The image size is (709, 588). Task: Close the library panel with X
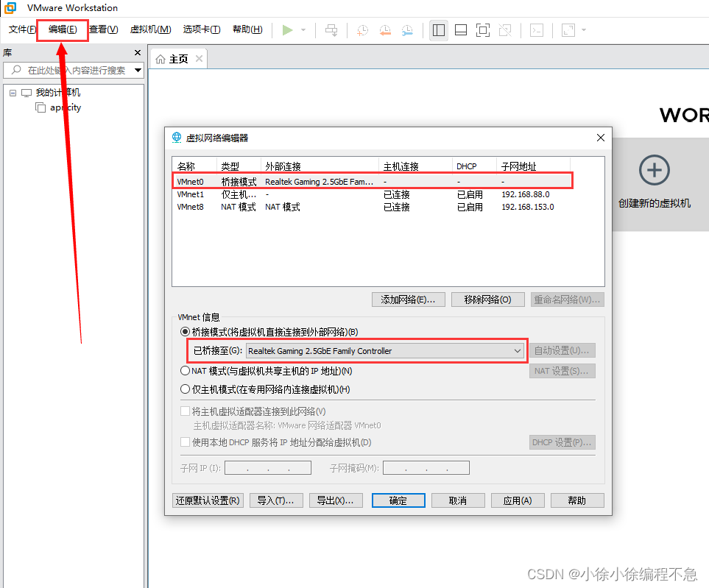(x=138, y=52)
